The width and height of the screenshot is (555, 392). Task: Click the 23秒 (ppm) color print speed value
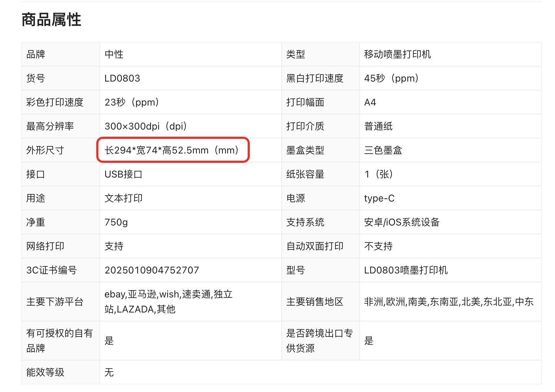coord(132,102)
